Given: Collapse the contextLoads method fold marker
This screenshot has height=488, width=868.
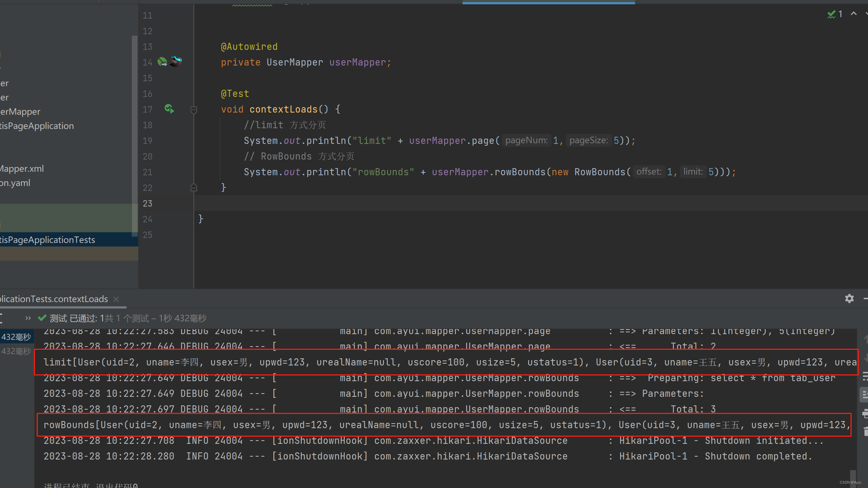Looking at the screenshot, I should point(194,110).
